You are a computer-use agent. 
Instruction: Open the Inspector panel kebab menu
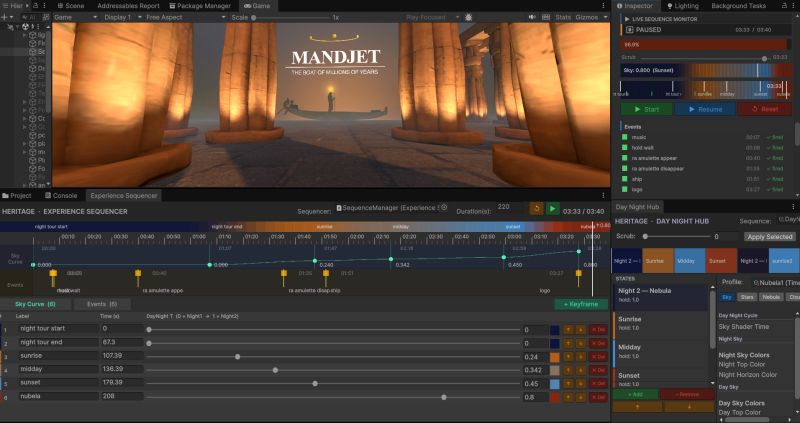tap(794, 6)
